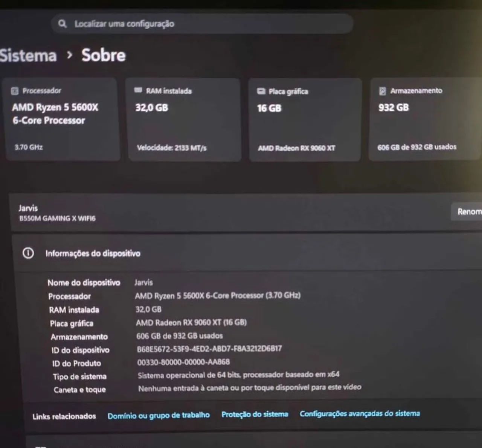Click the Renomear PC button
The height and width of the screenshot is (448, 482).
467,212
